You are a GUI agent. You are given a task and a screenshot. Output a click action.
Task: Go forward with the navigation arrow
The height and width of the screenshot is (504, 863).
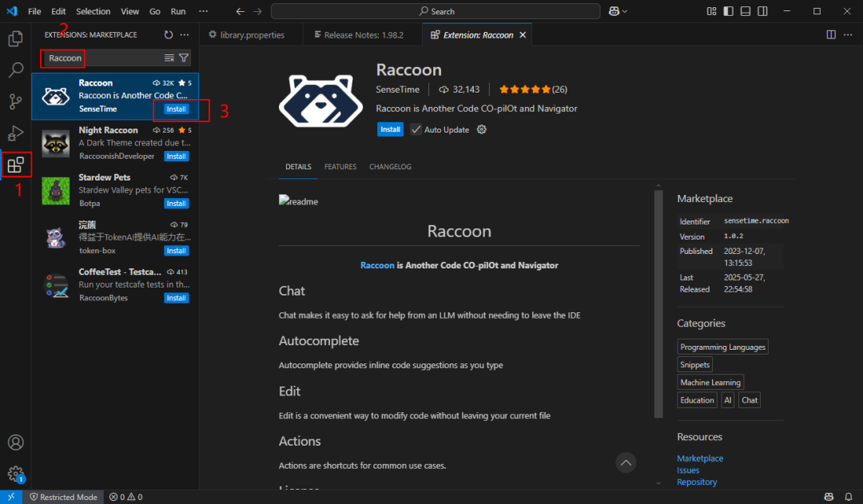tap(257, 11)
